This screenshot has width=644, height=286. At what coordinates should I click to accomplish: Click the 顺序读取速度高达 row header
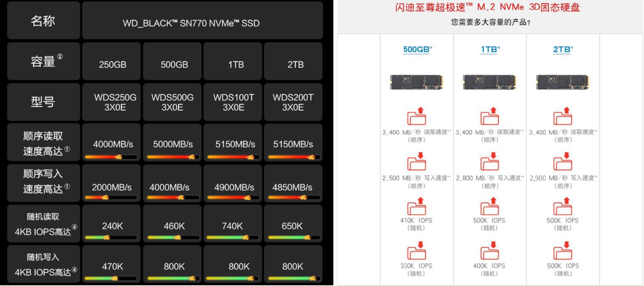tap(44, 142)
